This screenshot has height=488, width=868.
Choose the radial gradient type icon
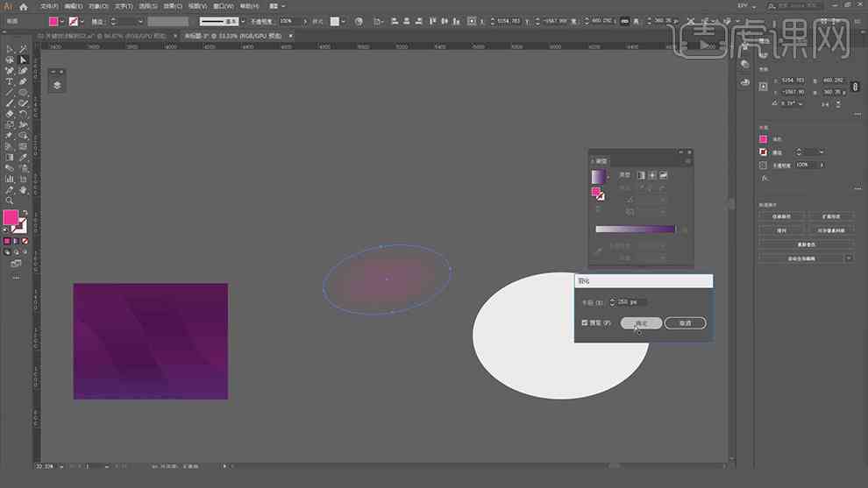652,175
